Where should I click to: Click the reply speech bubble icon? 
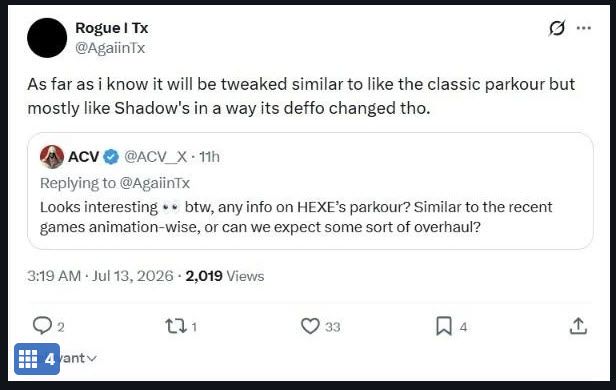[42, 326]
